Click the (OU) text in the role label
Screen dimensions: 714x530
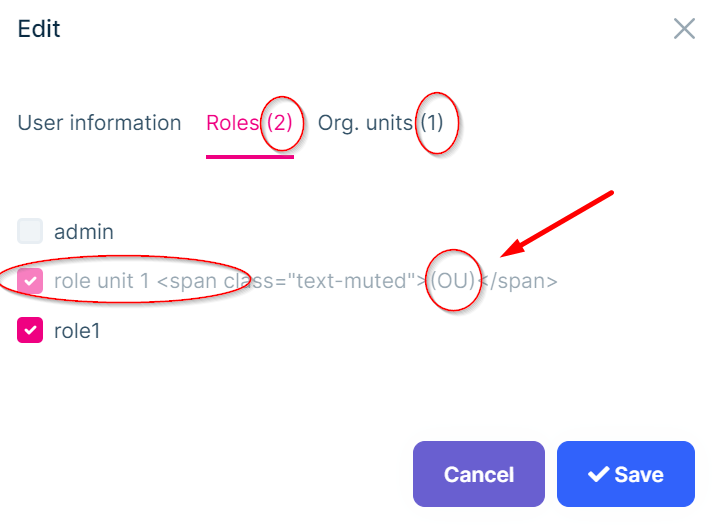pyautogui.click(x=451, y=281)
